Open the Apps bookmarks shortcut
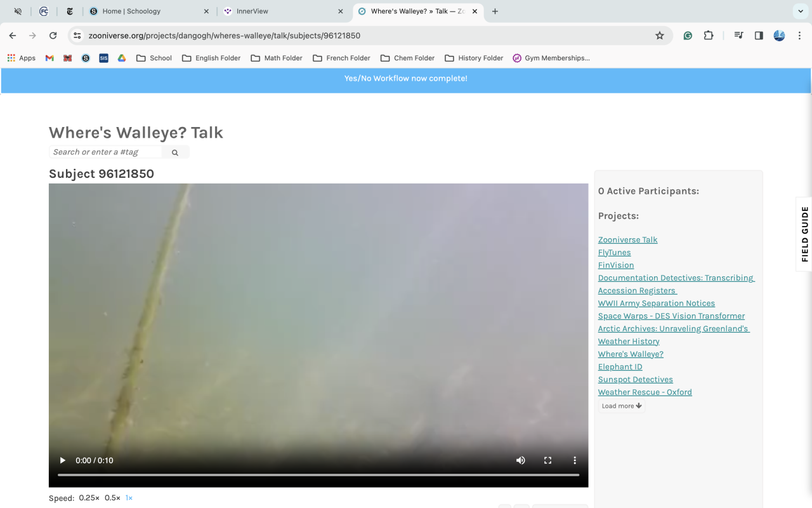Image resolution: width=812 pixels, height=508 pixels. [x=22, y=58]
